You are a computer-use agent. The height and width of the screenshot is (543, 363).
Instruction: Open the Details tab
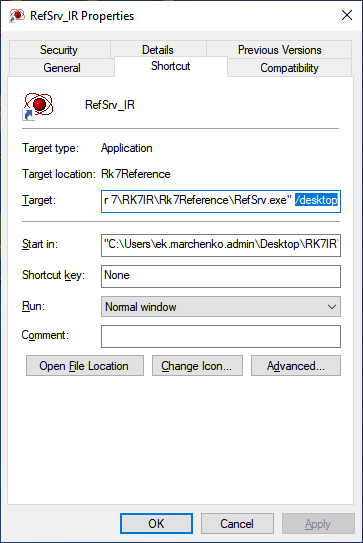pyautogui.click(x=158, y=50)
